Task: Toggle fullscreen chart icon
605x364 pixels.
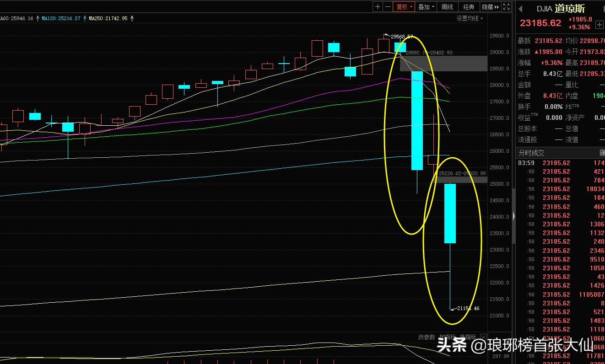Action: (506, 7)
